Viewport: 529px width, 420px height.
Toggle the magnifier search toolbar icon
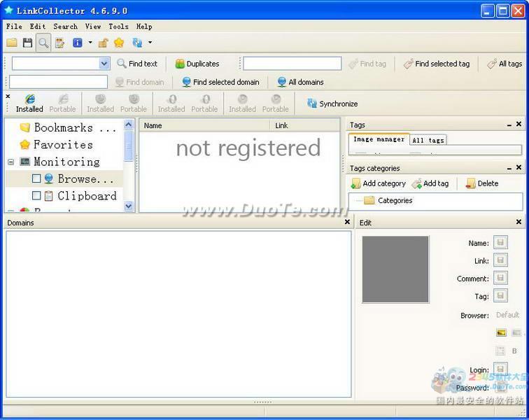pyautogui.click(x=43, y=43)
